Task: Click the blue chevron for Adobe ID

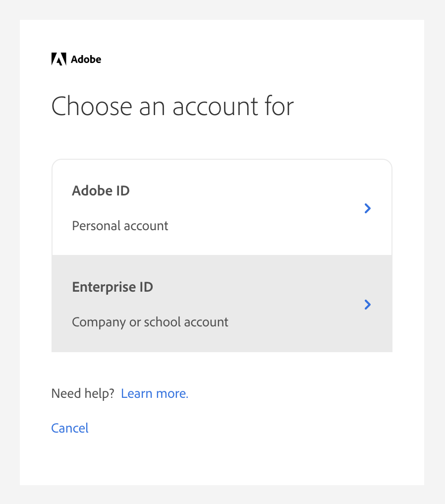Action: coord(367,208)
